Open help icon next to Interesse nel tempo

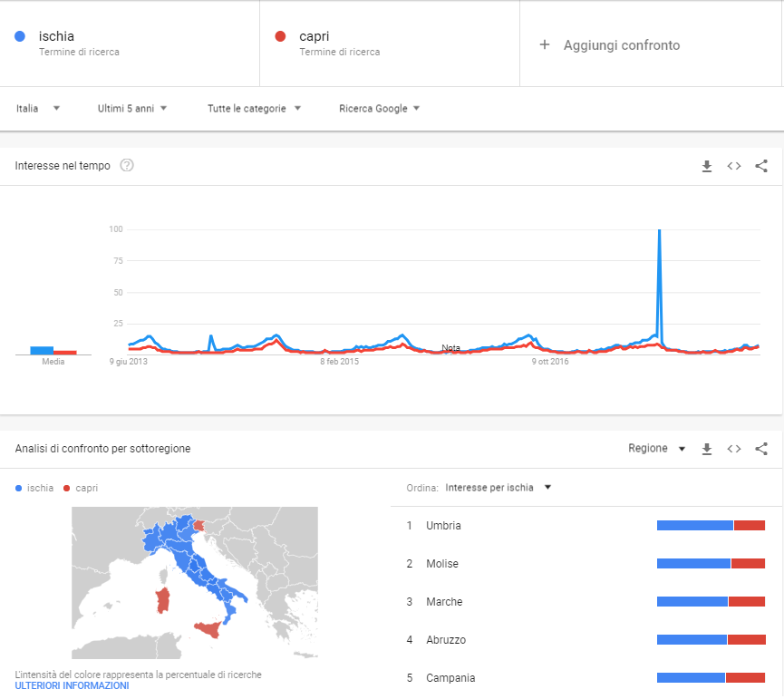127,165
